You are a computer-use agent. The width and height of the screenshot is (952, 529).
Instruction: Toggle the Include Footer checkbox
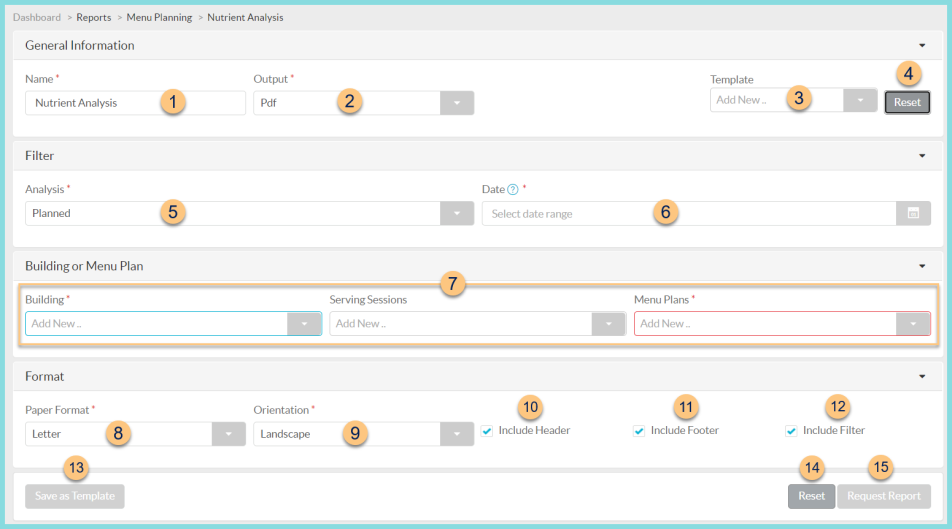tap(639, 431)
